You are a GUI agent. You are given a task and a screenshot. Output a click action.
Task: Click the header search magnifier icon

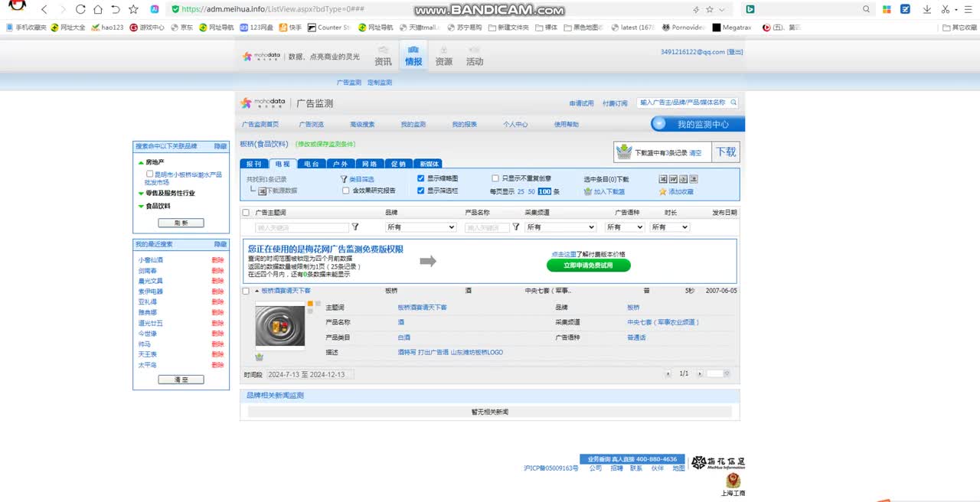733,102
